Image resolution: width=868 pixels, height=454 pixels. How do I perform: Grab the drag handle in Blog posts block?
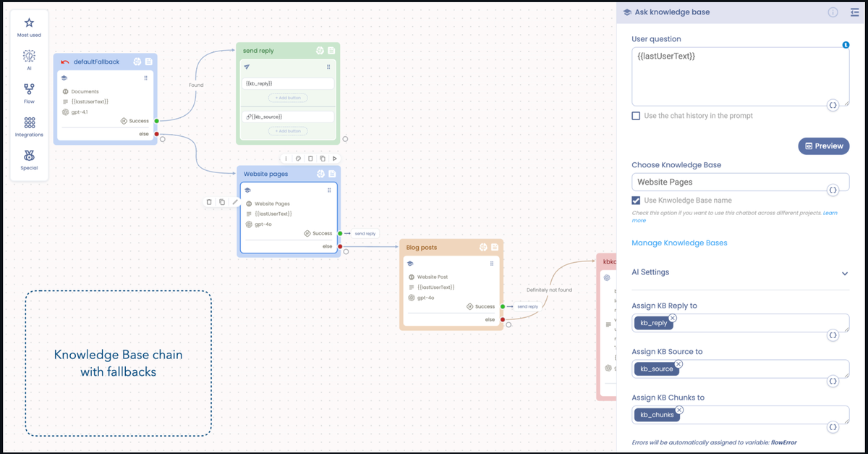point(492,264)
